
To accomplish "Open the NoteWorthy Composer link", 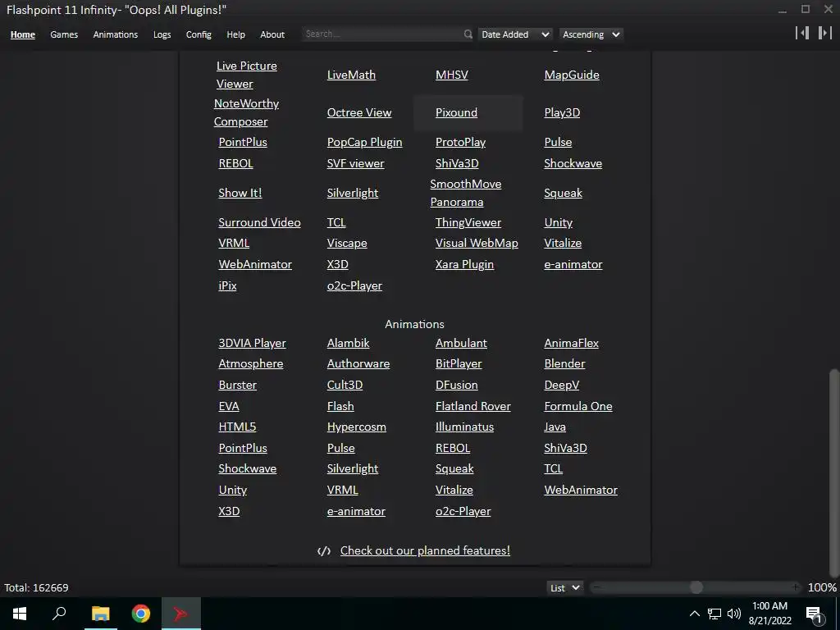I will coord(246,112).
